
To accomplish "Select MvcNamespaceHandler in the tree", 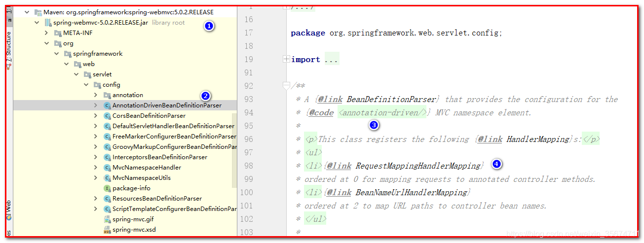I will click(147, 167).
